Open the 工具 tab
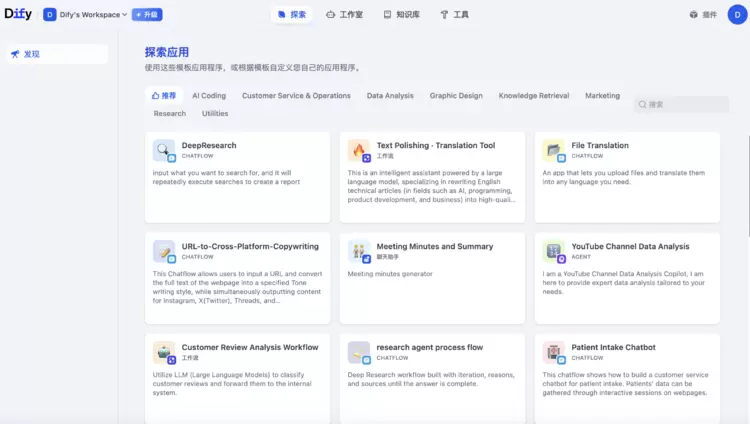Image resolution: width=750 pixels, height=424 pixels. click(454, 15)
